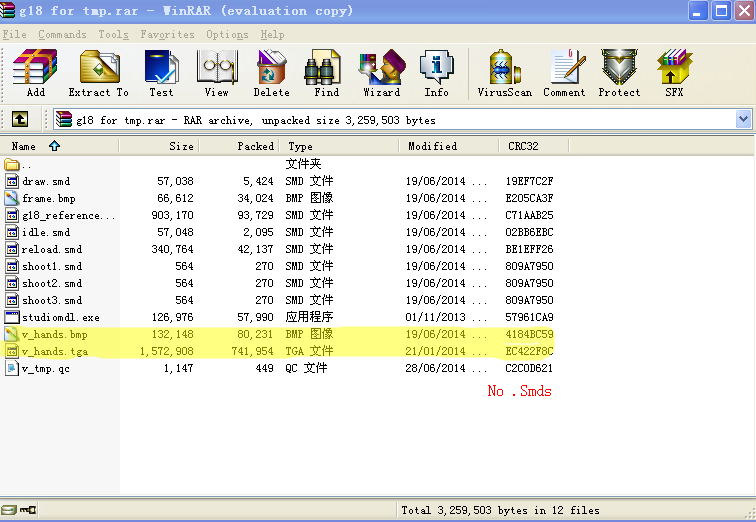The image size is (756, 522).
Task: Run the Test archive tool
Action: (162, 67)
